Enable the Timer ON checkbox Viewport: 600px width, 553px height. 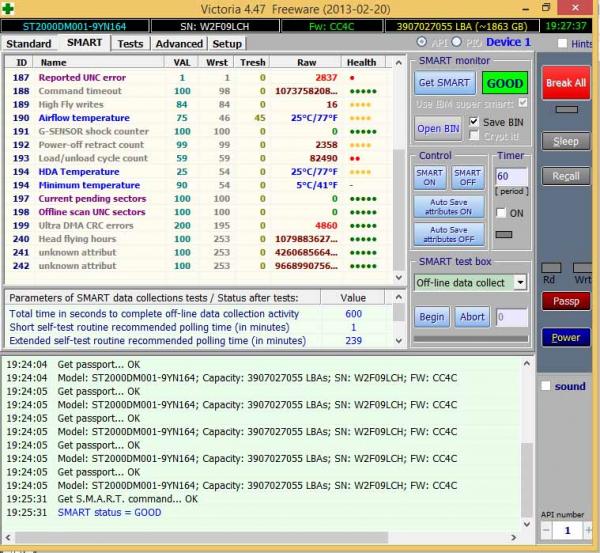pyautogui.click(x=501, y=213)
